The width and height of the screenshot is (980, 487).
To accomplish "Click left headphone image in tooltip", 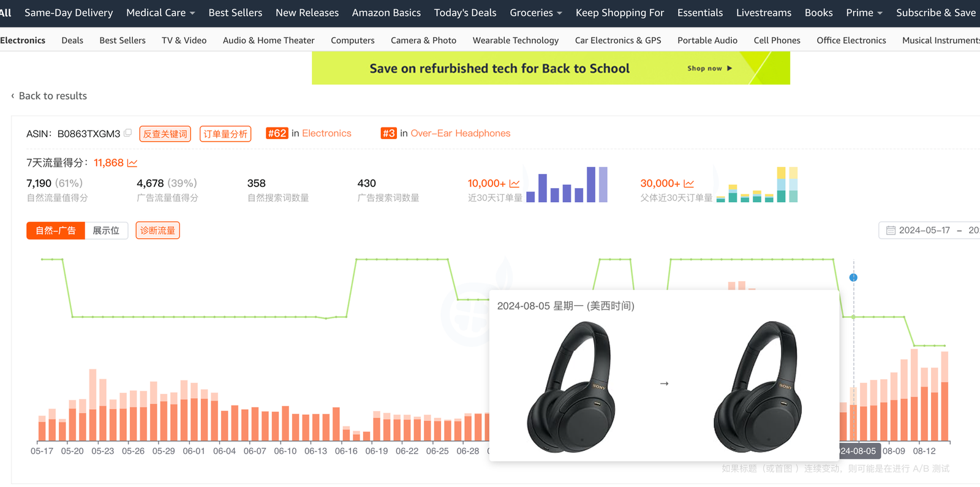I will (571, 387).
